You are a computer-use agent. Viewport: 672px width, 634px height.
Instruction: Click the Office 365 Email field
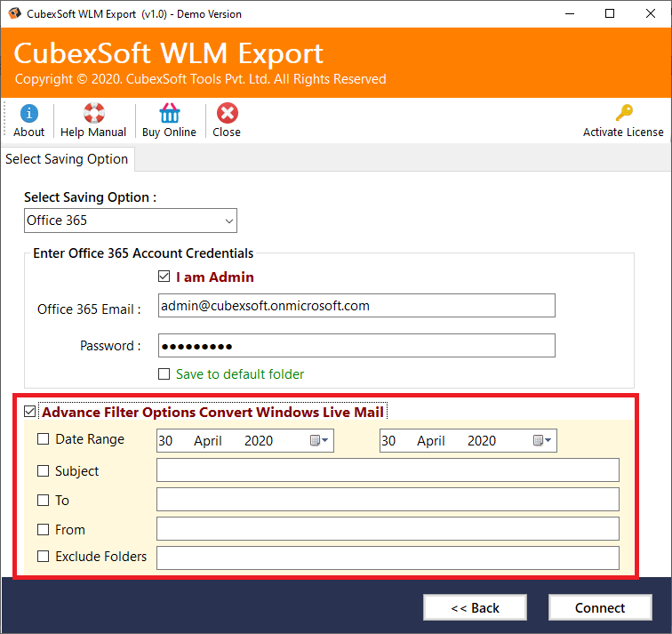(x=356, y=306)
